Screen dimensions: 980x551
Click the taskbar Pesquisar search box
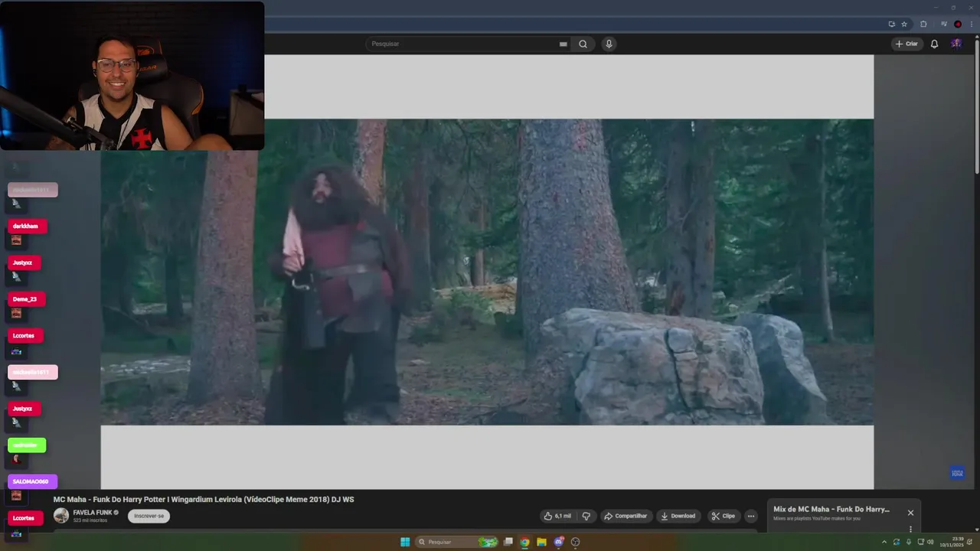[457, 542]
